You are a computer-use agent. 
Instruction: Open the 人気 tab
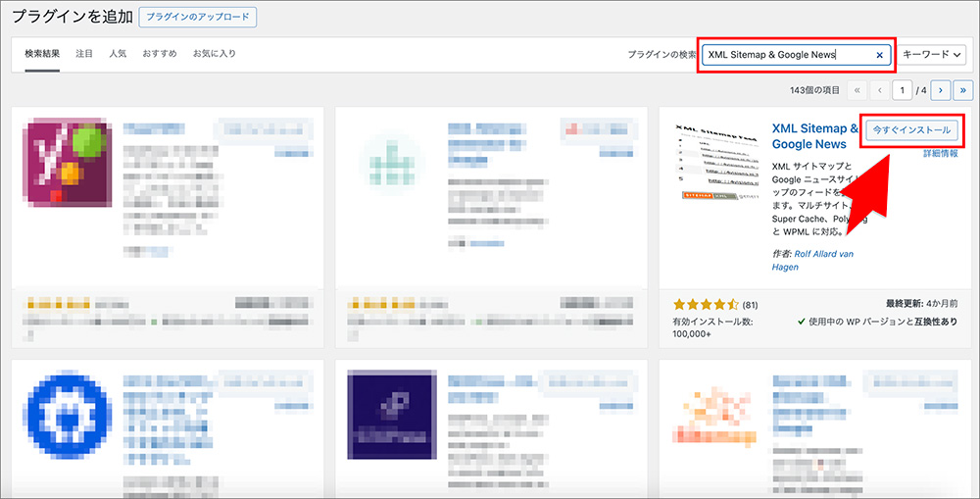pyautogui.click(x=118, y=54)
